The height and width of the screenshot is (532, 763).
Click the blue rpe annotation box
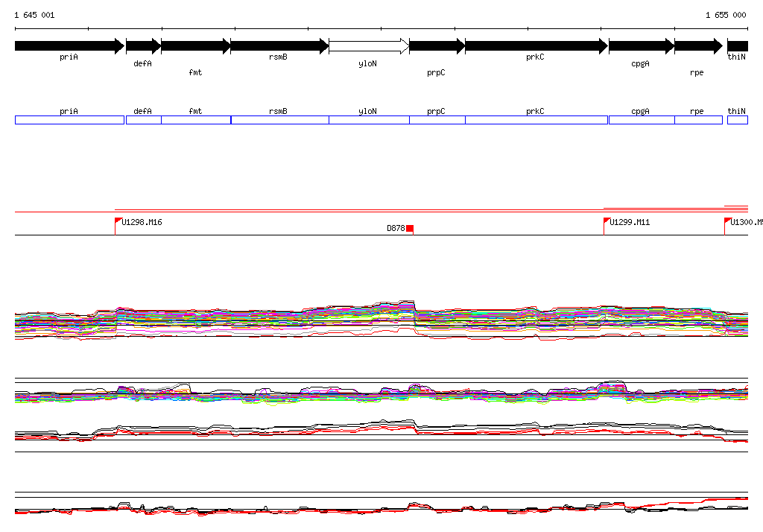[698, 120]
